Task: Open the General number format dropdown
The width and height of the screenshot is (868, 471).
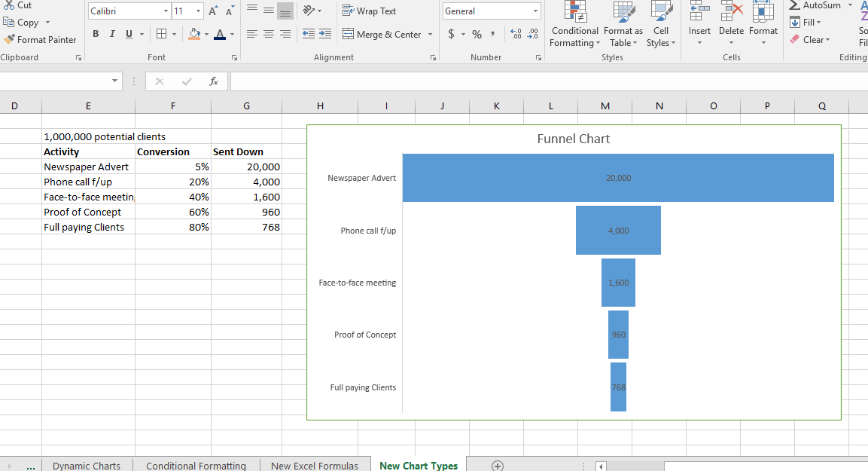Action: click(x=536, y=11)
